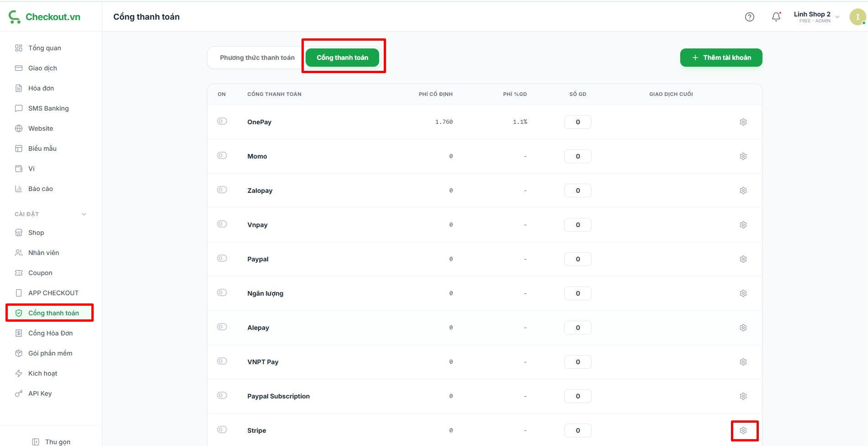Switch to Phương thức thanh toán tab
868x446 pixels.
(x=257, y=58)
